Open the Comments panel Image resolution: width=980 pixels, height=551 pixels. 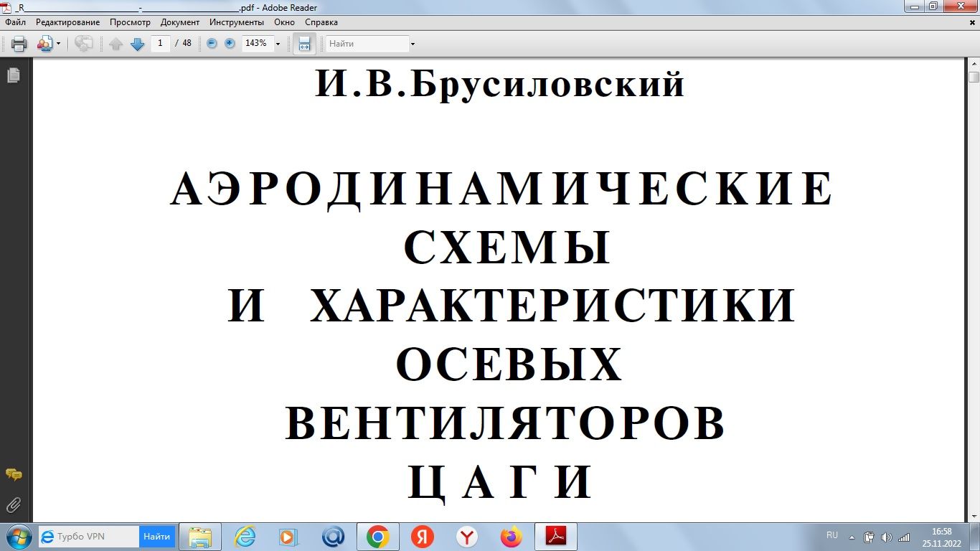click(x=13, y=475)
